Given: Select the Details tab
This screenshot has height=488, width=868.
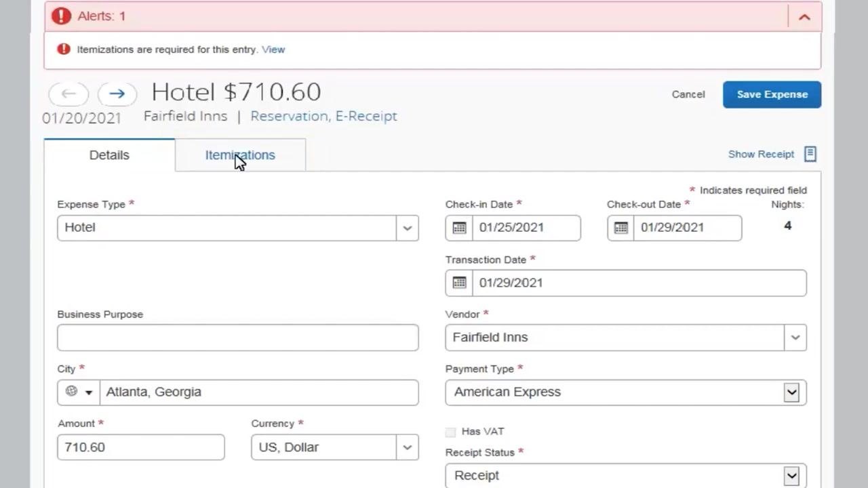Looking at the screenshot, I should pos(109,155).
